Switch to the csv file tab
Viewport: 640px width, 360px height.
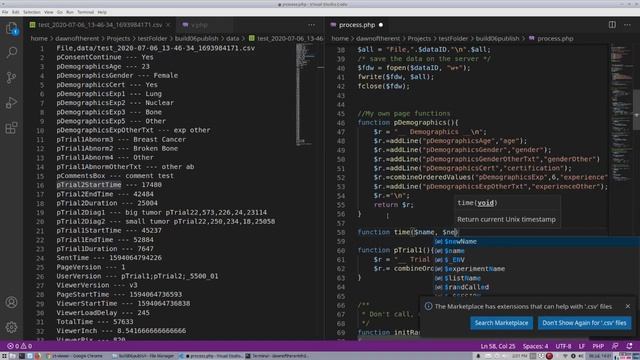click(100, 25)
